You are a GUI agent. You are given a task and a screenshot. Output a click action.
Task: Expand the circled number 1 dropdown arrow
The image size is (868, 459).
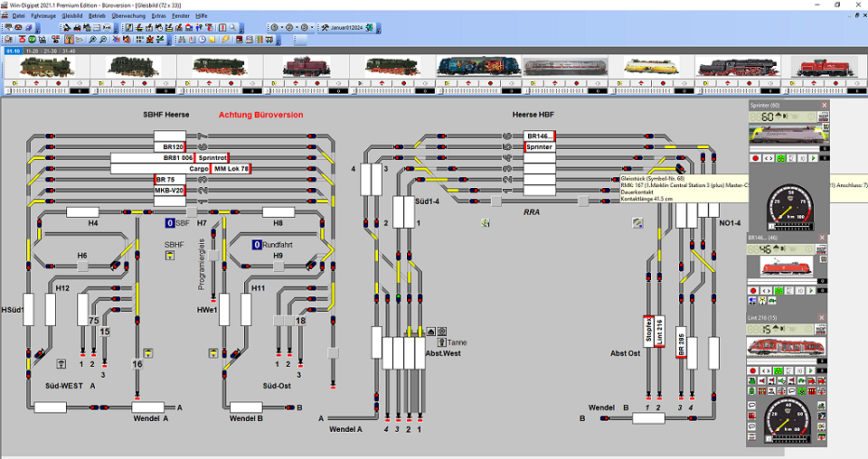tap(281, 28)
